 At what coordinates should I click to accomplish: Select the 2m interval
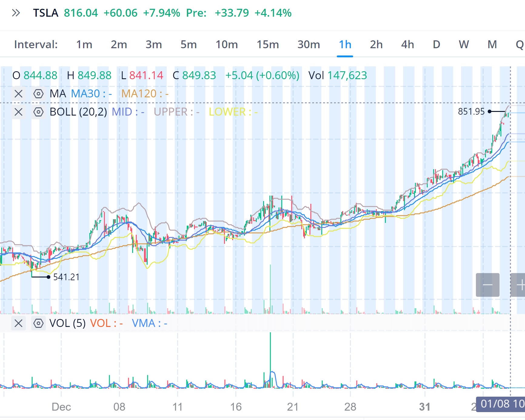pos(119,45)
